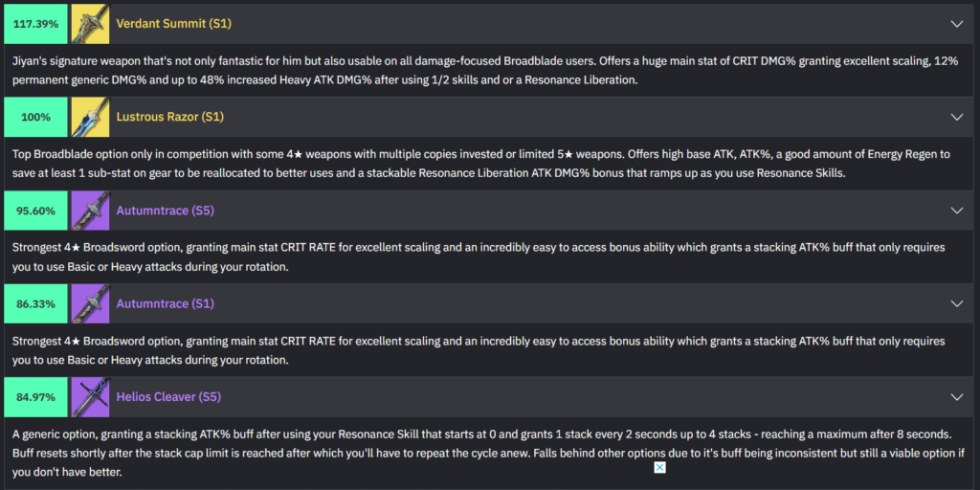The height and width of the screenshot is (490, 980).
Task: Click the Autumntrace (S5) title
Action: (x=165, y=210)
